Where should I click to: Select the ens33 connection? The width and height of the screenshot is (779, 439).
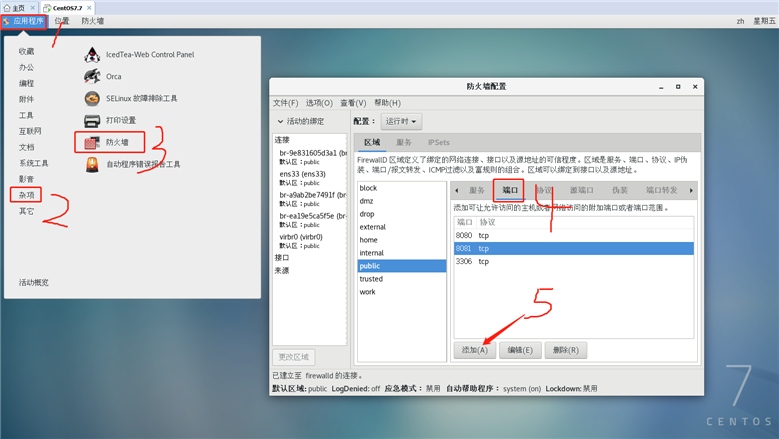click(x=310, y=178)
